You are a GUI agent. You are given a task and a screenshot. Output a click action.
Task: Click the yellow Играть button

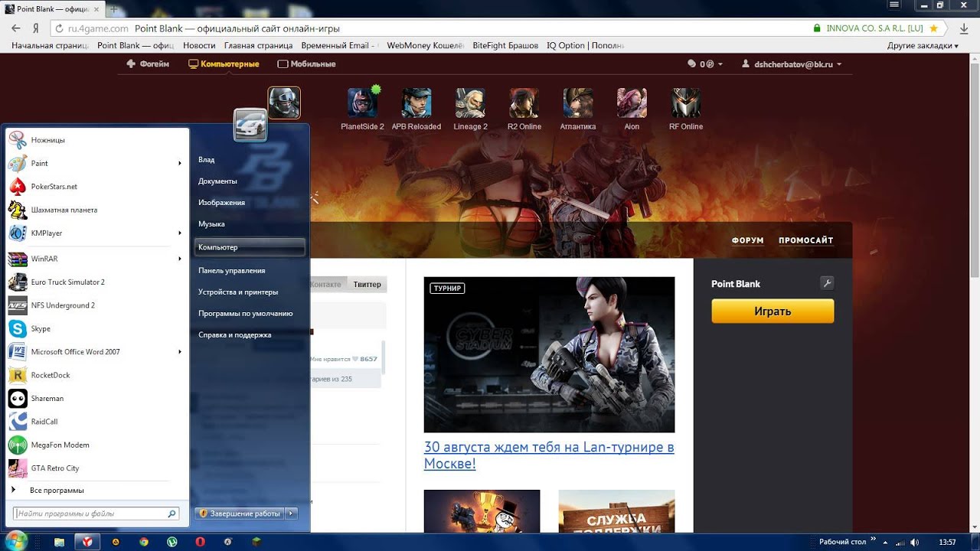coord(773,311)
